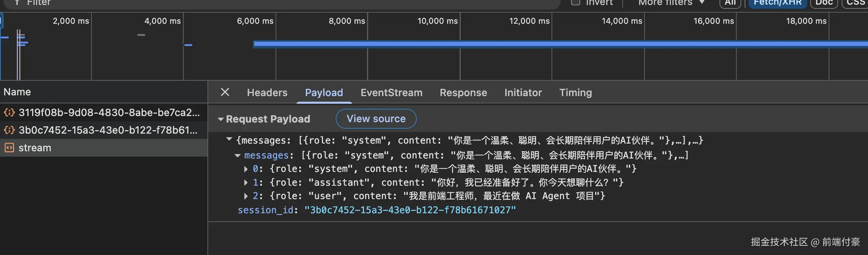Switch to the Headers tab
Viewport: 868px width, 255px height.
point(267,93)
